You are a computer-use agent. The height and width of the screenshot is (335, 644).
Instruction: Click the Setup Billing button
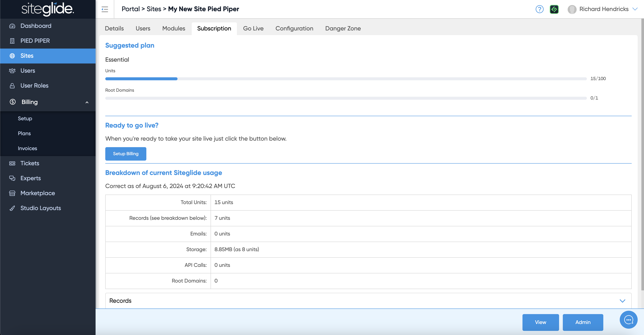point(125,154)
